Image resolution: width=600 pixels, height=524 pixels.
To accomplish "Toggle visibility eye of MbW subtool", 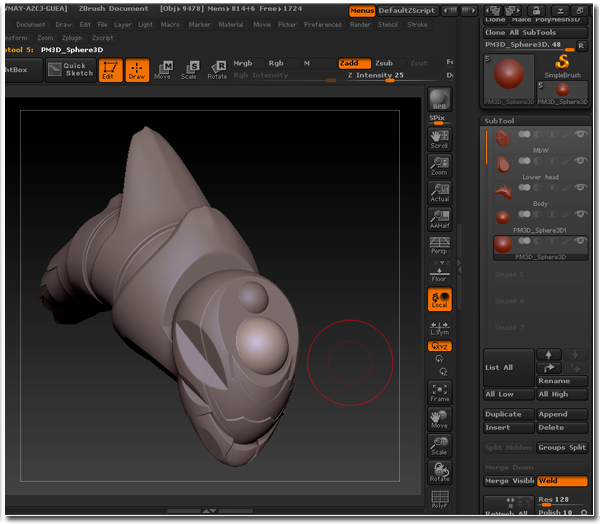I will pos(580,134).
